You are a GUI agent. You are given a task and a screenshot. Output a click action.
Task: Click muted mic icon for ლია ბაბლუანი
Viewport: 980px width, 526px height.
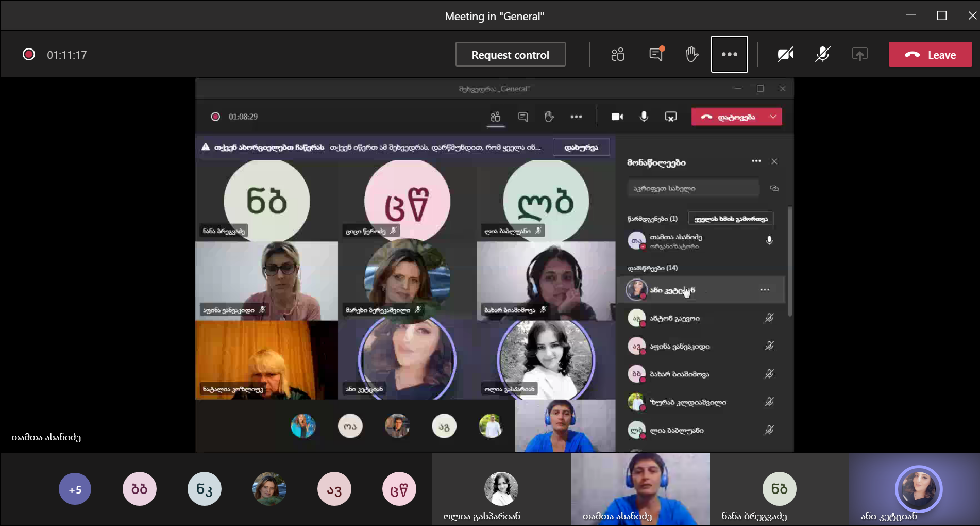769,430
